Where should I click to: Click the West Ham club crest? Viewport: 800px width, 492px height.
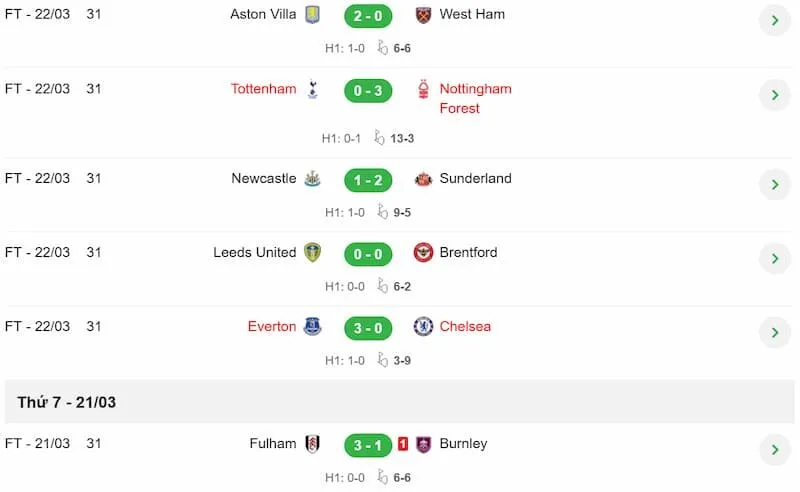(x=424, y=15)
